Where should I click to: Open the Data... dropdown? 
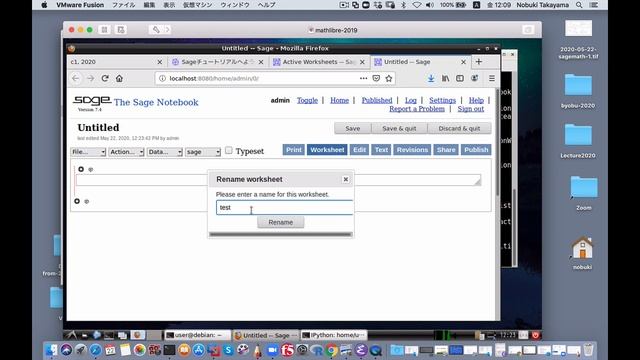tap(165, 152)
